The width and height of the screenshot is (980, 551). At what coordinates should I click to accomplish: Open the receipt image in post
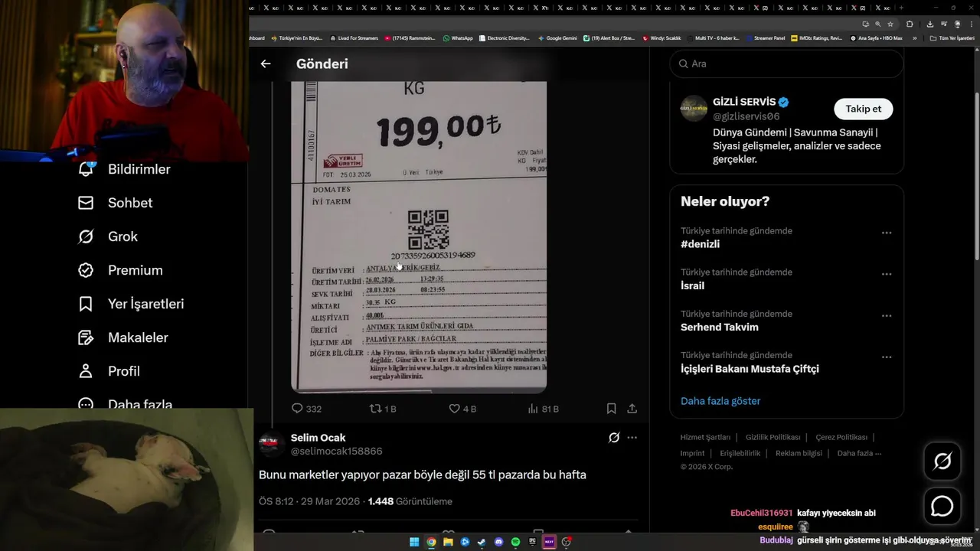tap(419, 237)
